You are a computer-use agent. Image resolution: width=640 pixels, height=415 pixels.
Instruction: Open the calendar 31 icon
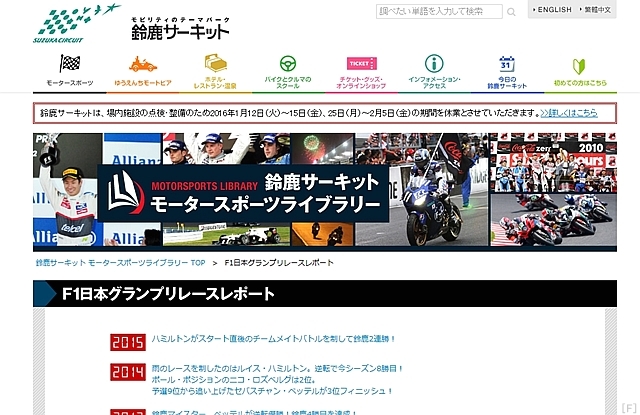pos(507,64)
